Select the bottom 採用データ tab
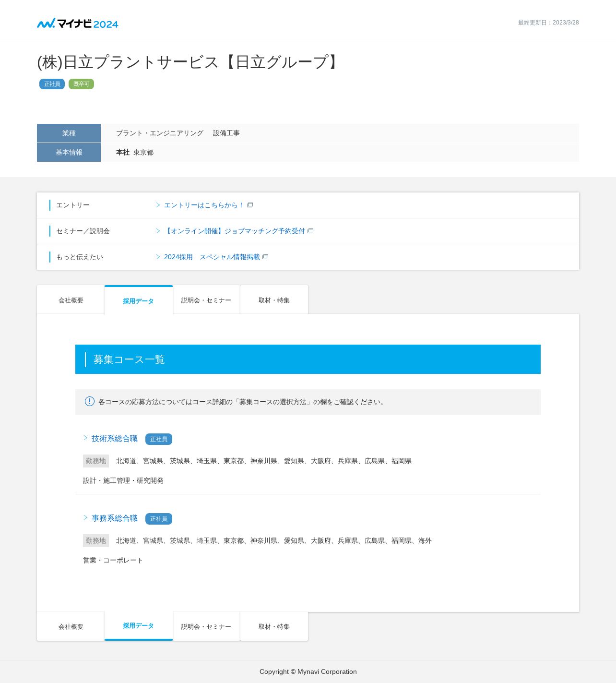 pos(139,626)
